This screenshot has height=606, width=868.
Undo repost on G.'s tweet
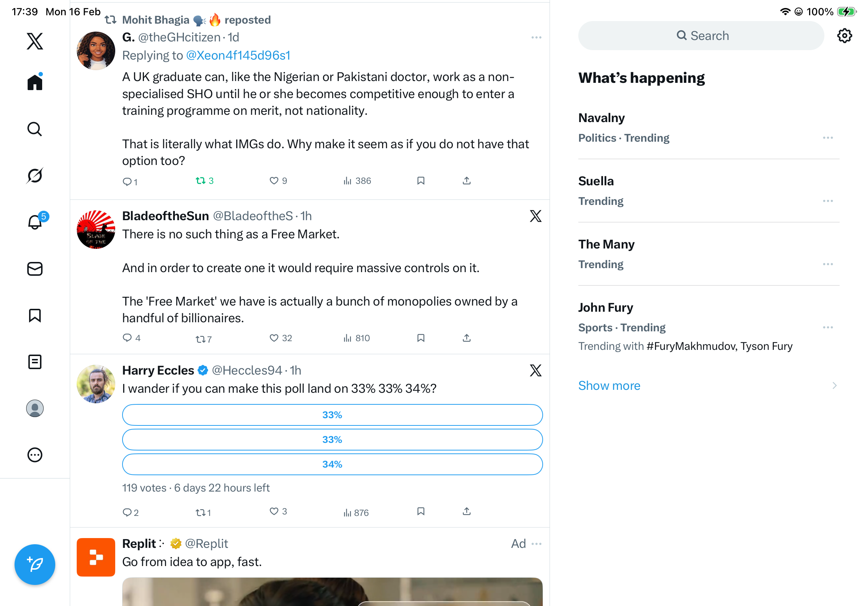tap(204, 181)
